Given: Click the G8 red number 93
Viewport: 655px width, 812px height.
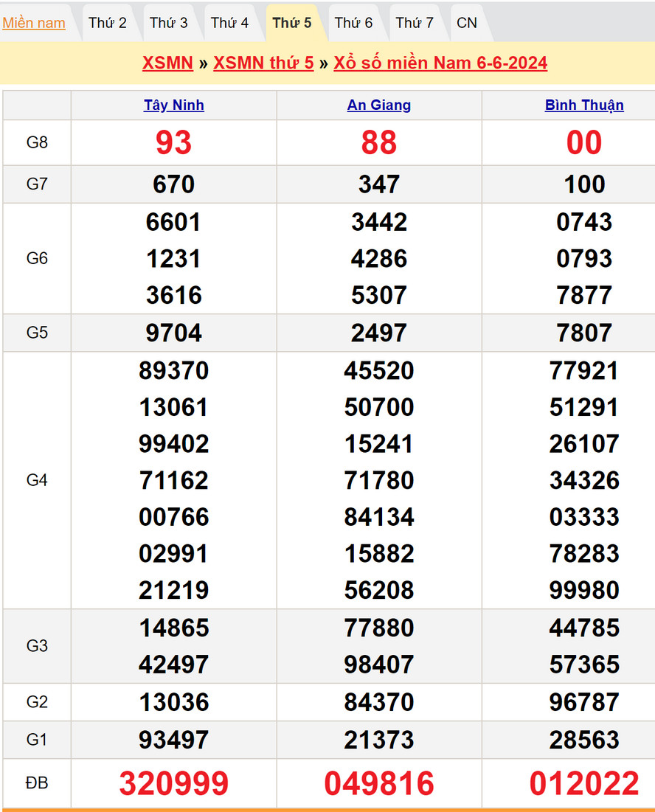Looking at the screenshot, I should pyautogui.click(x=174, y=142).
